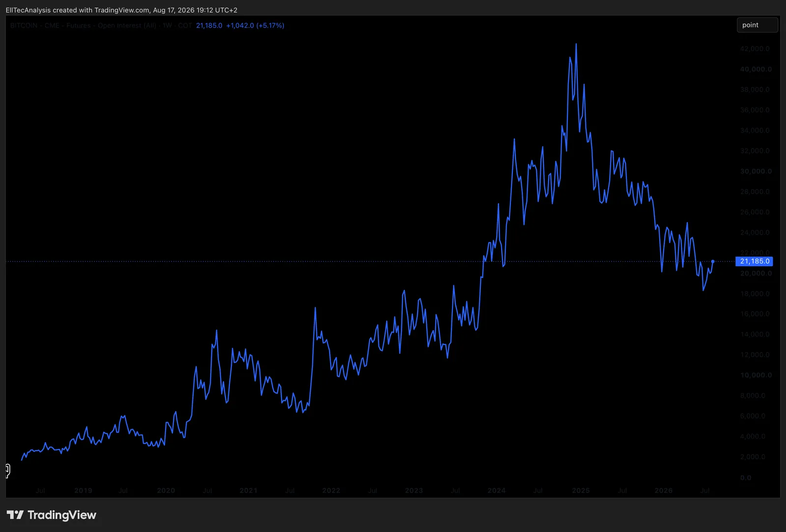Click the header text 'EllTecAnalysis created with TradingView.com'
Screen dimensions: 786x532
pyautogui.click(x=78, y=10)
